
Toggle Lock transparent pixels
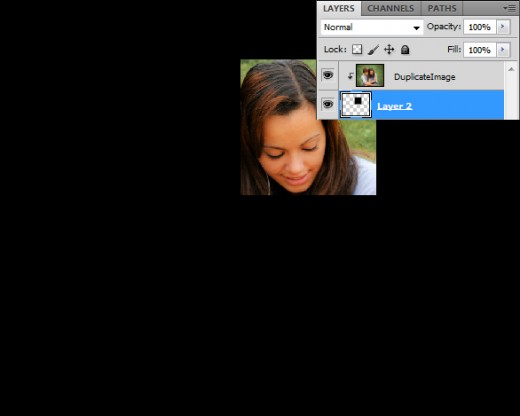(357, 50)
